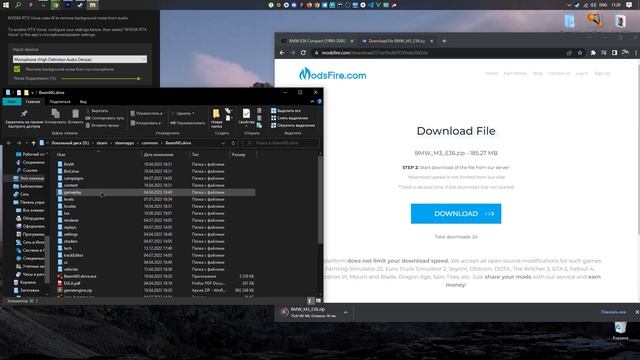Go forward in the browser
This screenshot has width=640, height=360.
293,53
